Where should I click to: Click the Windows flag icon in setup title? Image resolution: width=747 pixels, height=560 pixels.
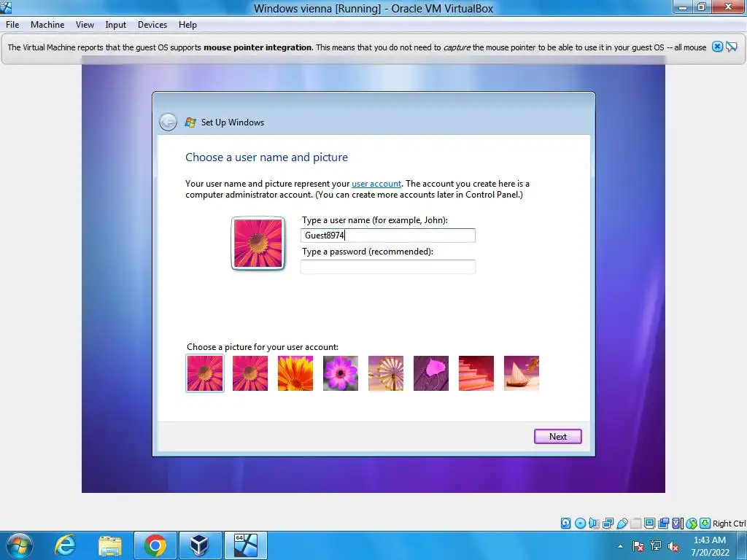[x=190, y=122]
